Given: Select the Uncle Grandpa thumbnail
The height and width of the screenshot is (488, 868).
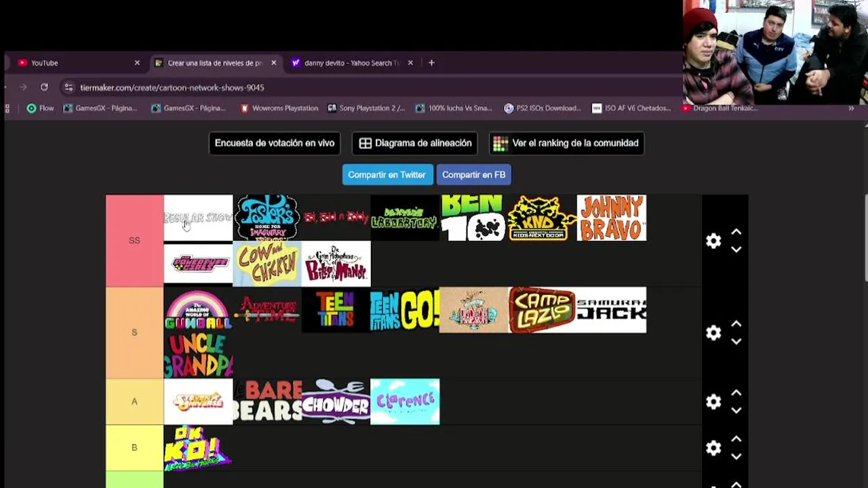Looking at the screenshot, I should pos(198,356).
